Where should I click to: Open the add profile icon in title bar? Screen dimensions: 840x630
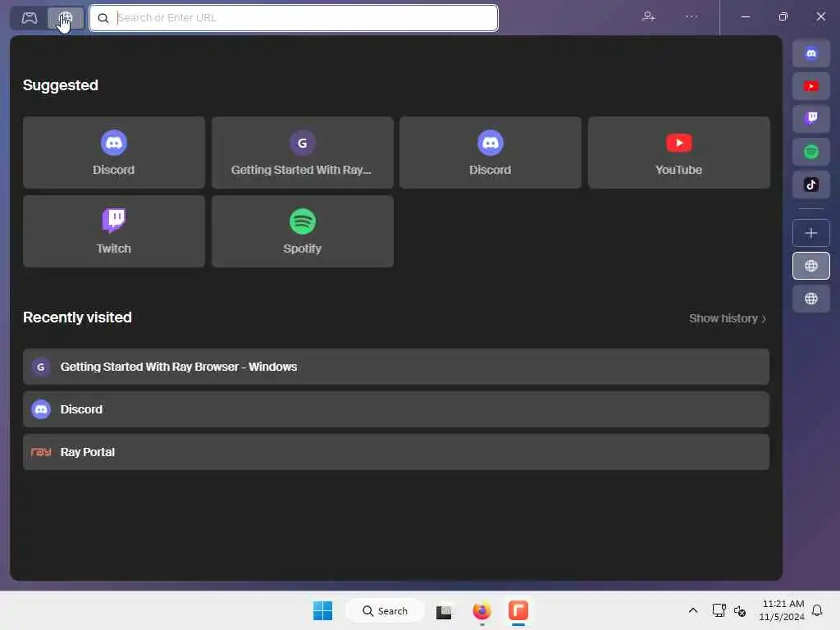click(x=649, y=16)
